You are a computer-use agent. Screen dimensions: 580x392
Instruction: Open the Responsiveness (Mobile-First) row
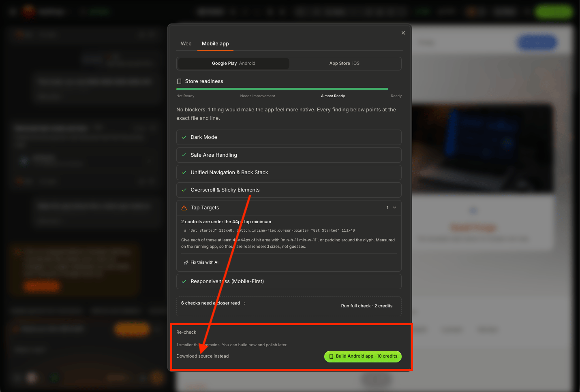[289, 281]
